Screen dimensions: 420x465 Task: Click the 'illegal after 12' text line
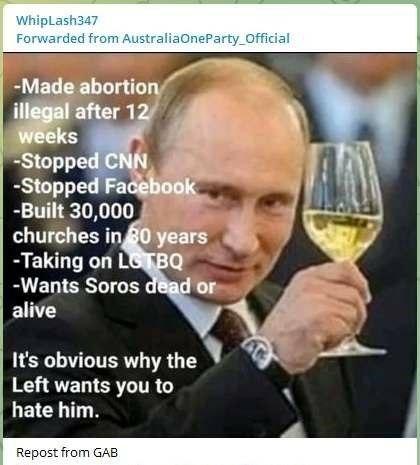pos(81,112)
